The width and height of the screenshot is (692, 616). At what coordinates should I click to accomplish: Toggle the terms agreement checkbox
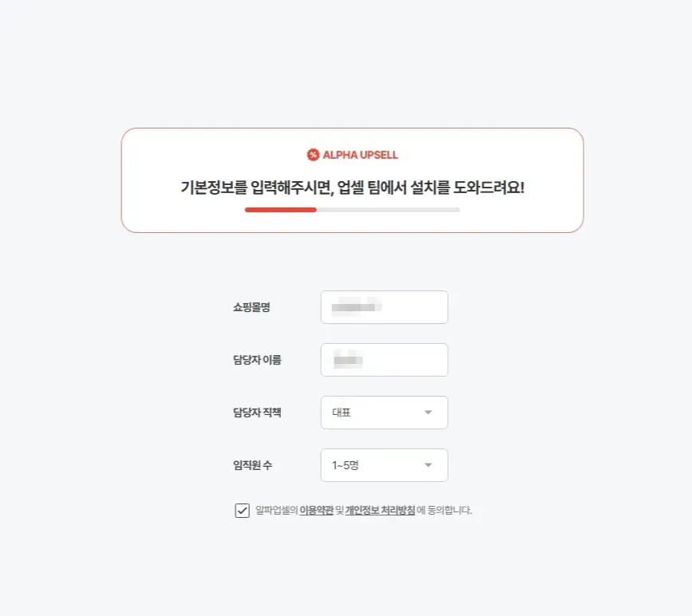pyautogui.click(x=243, y=511)
